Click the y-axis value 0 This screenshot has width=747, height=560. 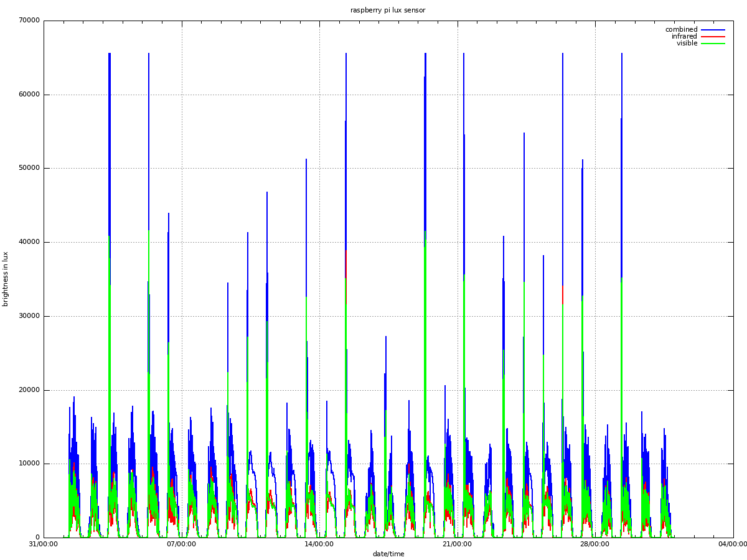click(x=38, y=538)
